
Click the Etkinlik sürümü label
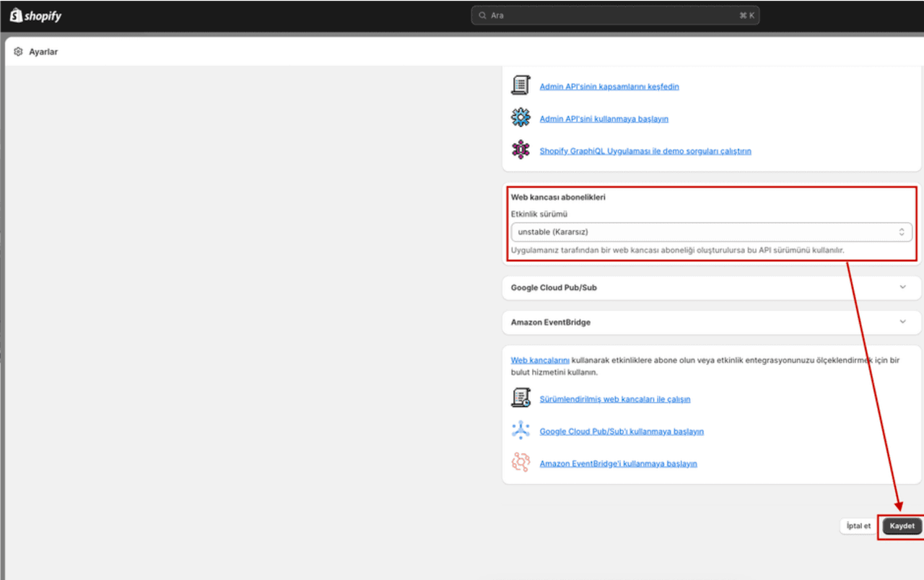pyautogui.click(x=539, y=214)
